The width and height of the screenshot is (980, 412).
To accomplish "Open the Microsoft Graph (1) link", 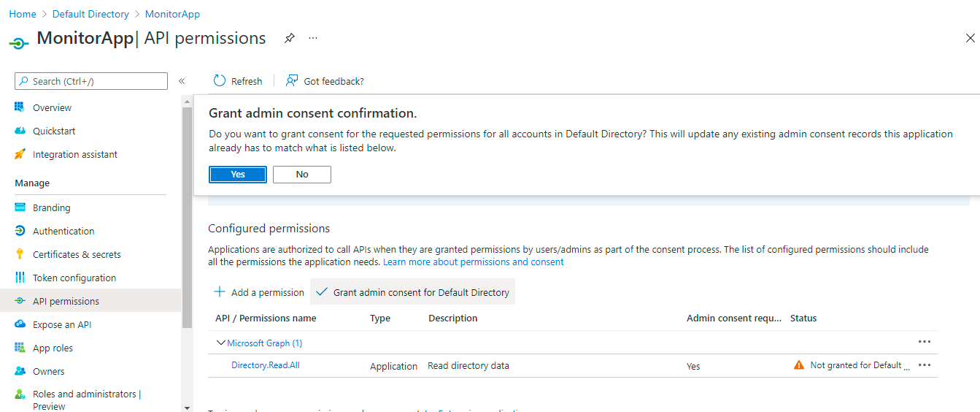I will click(x=265, y=343).
